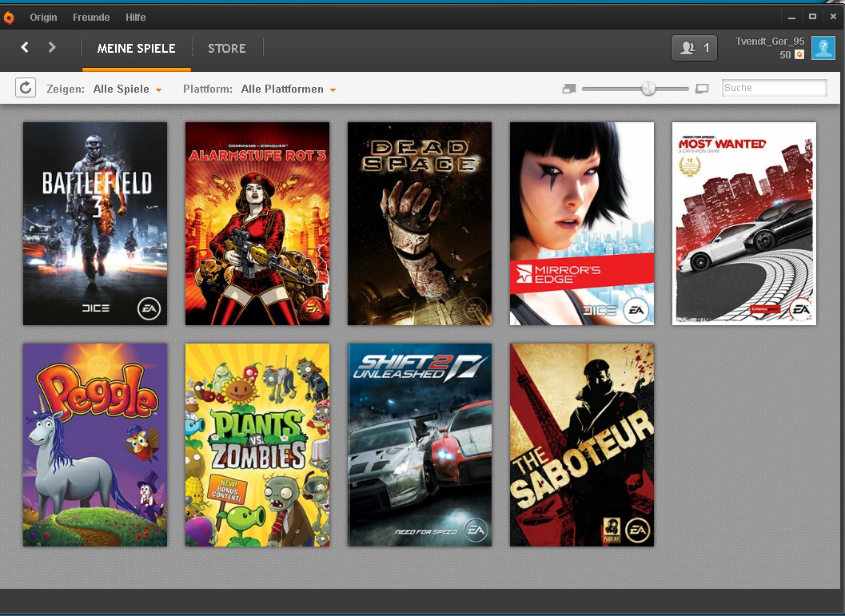Switch to the STORE tab
Image resolution: width=845 pixels, height=616 pixels.
[x=227, y=49]
